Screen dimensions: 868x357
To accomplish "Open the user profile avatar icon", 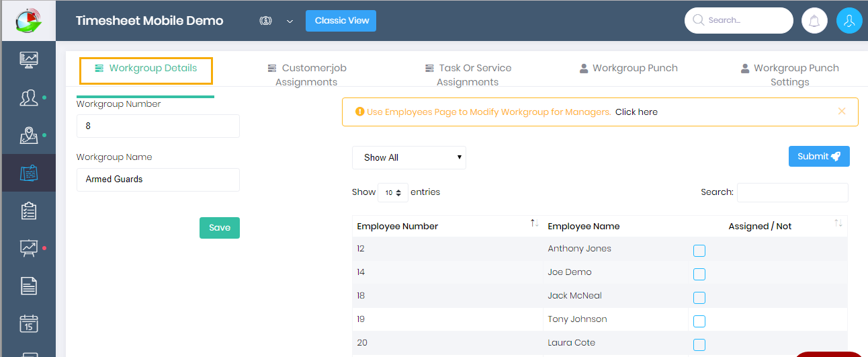I will click(x=849, y=21).
